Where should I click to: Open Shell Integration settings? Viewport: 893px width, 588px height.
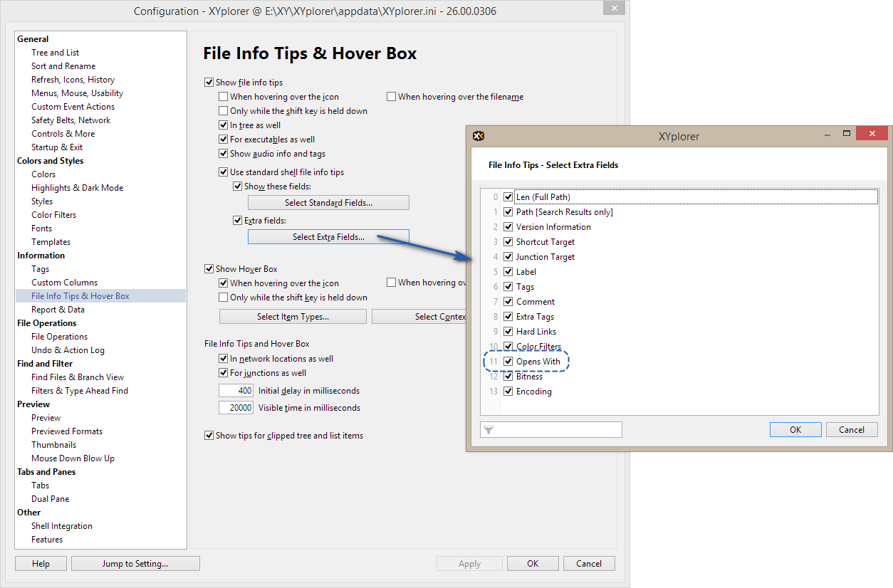pos(62,526)
